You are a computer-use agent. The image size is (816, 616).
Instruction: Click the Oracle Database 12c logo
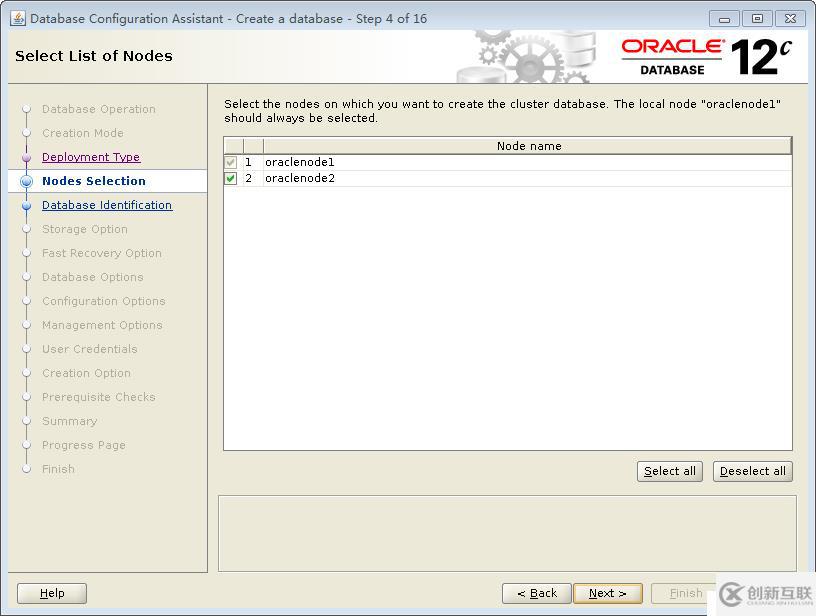706,57
